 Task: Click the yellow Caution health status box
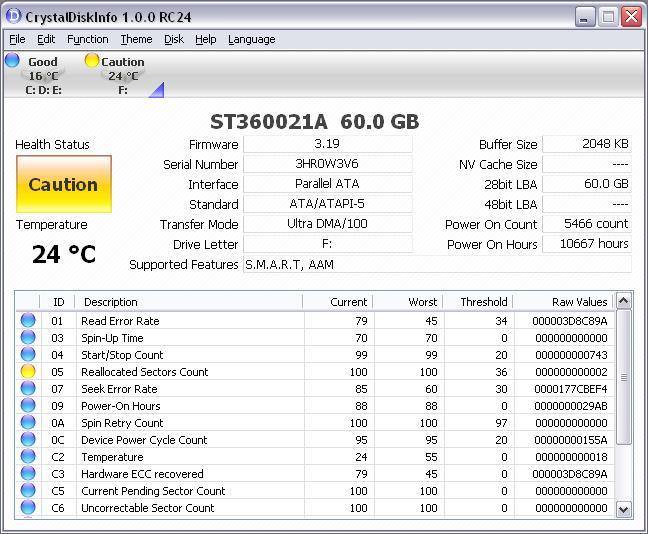click(x=64, y=184)
